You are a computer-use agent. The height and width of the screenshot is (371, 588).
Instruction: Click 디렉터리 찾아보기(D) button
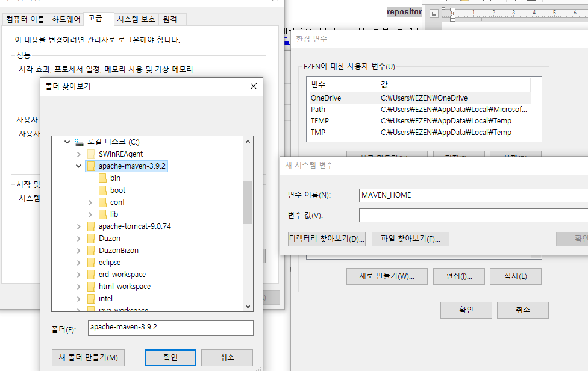(327, 239)
